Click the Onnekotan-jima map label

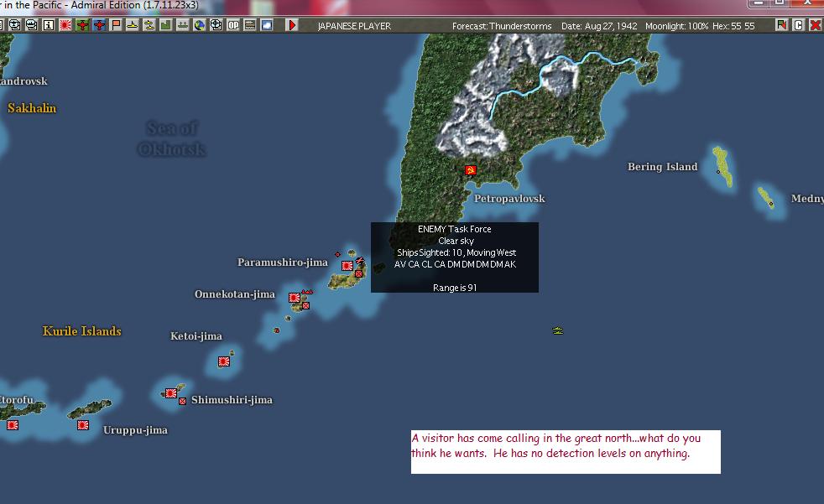(x=234, y=294)
